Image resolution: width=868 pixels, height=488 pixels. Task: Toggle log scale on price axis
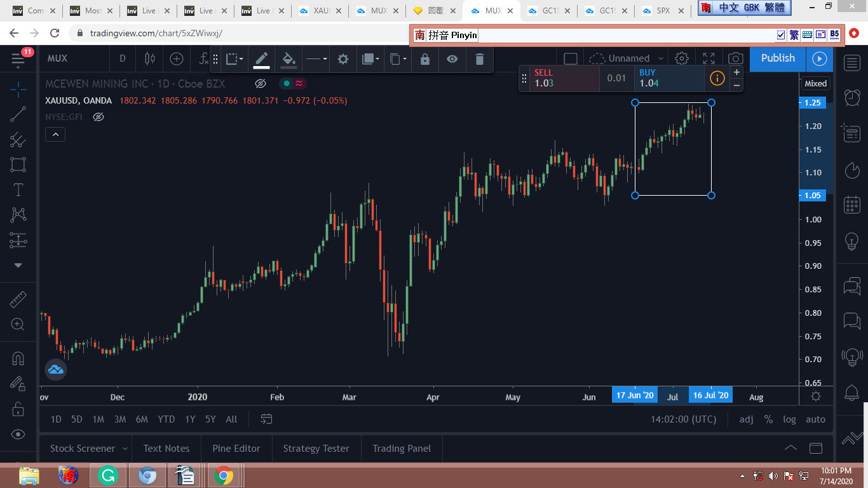(x=789, y=419)
